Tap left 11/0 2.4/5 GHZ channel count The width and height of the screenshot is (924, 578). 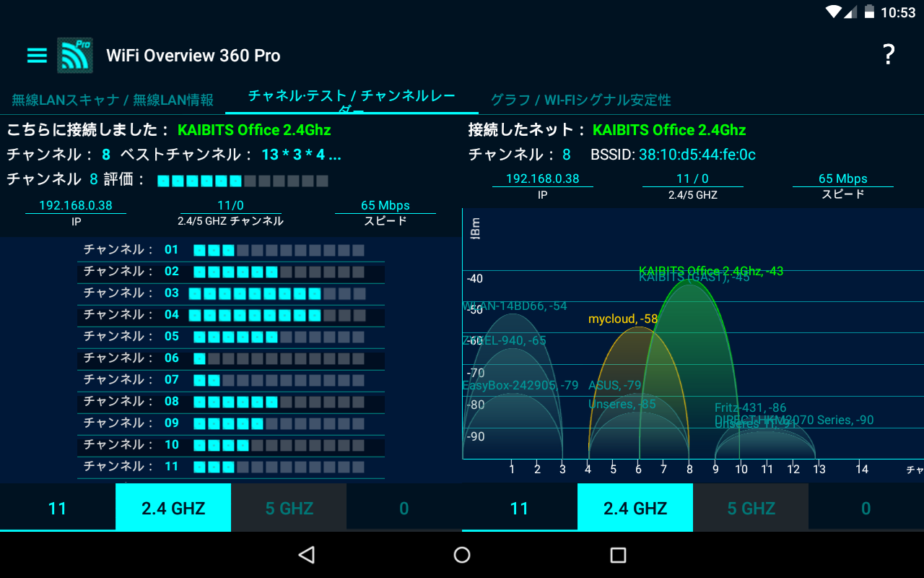(x=231, y=205)
